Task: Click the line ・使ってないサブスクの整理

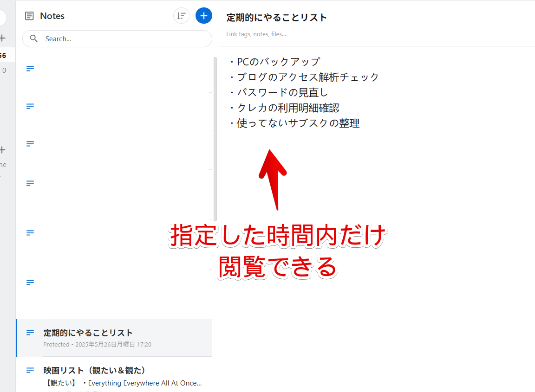Action: coord(294,123)
